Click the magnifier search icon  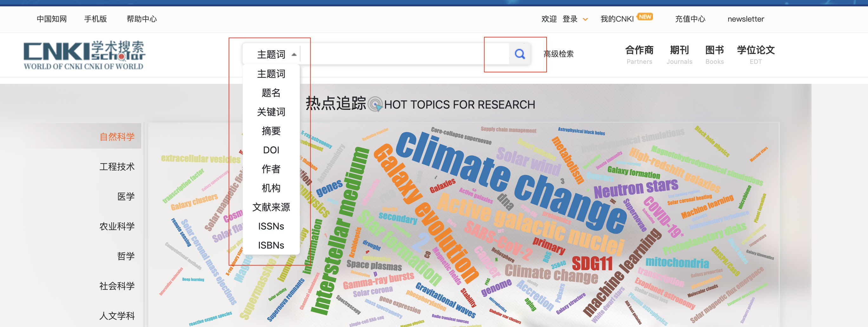click(x=520, y=54)
